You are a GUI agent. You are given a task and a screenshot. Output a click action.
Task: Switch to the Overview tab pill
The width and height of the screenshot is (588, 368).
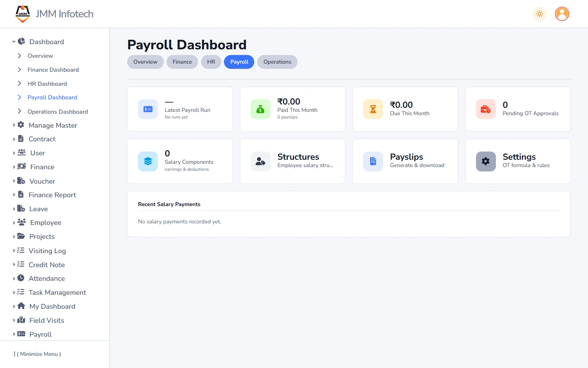146,62
